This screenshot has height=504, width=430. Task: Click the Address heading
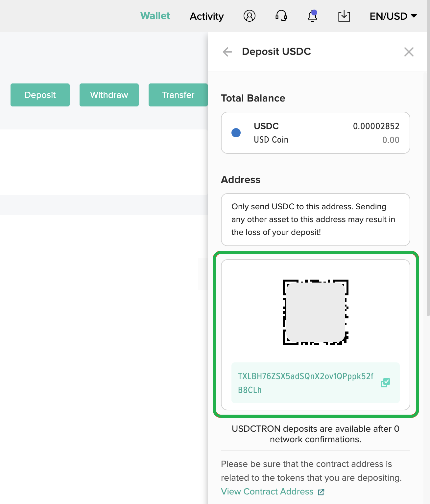coord(241,180)
